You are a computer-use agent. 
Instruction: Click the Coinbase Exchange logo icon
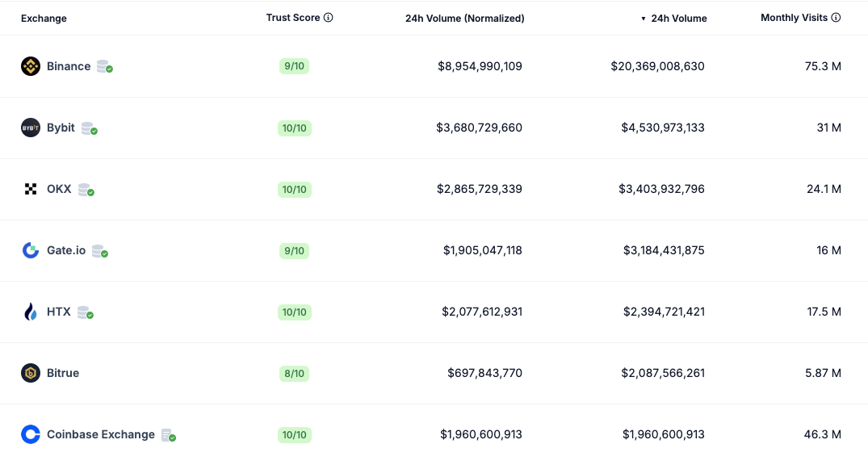31,434
